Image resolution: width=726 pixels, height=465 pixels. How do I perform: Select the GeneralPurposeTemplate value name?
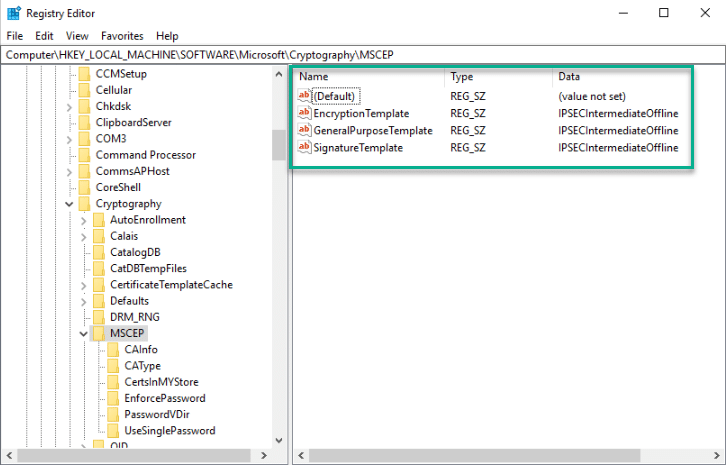pos(373,131)
